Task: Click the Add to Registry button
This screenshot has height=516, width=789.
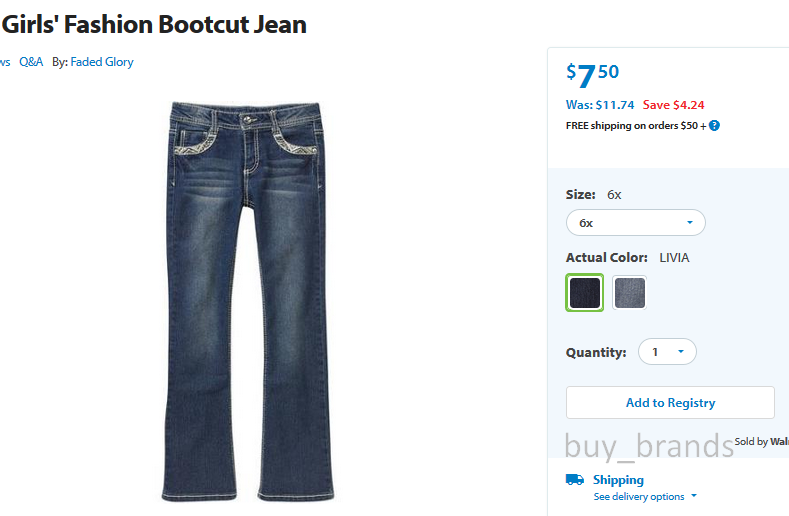Action: [x=670, y=402]
